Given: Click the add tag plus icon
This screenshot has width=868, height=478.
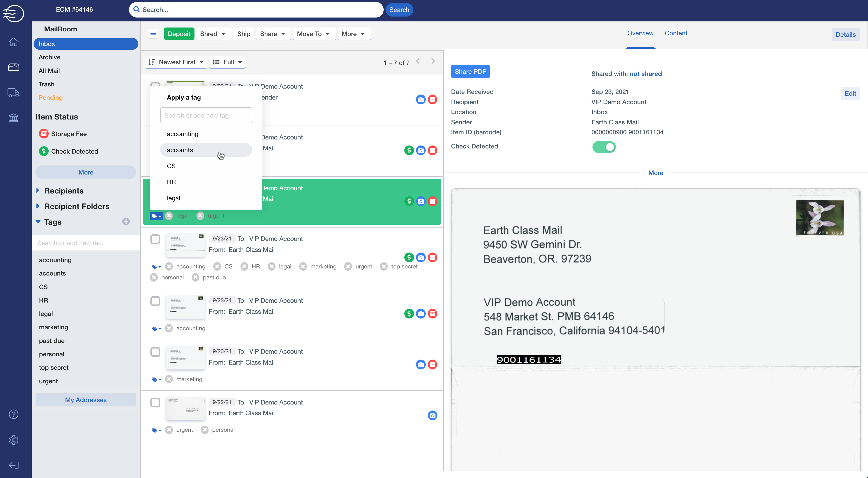Looking at the screenshot, I should (126, 222).
